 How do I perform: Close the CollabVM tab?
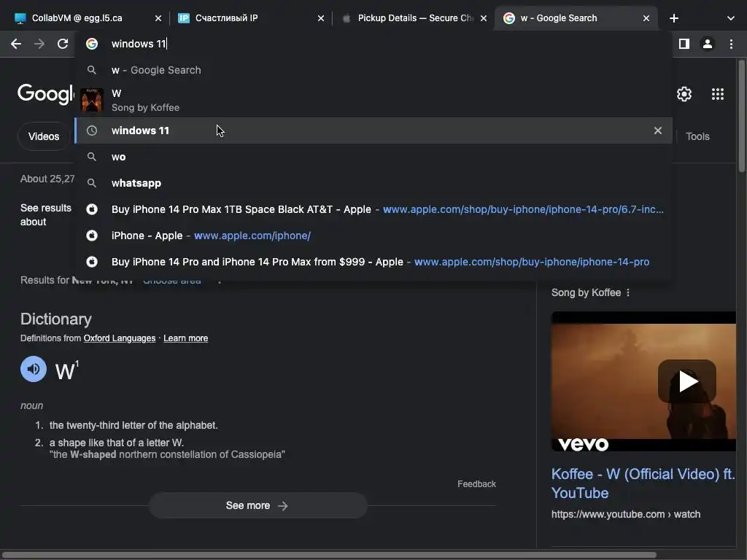pos(158,18)
